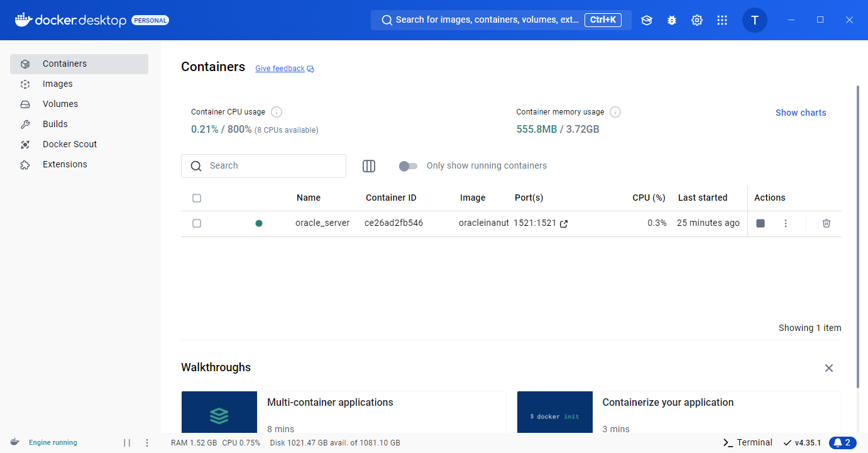The height and width of the screenshot is (453, 868).
Task: Open the oracleinanut image link
Action: click(483, 223)
